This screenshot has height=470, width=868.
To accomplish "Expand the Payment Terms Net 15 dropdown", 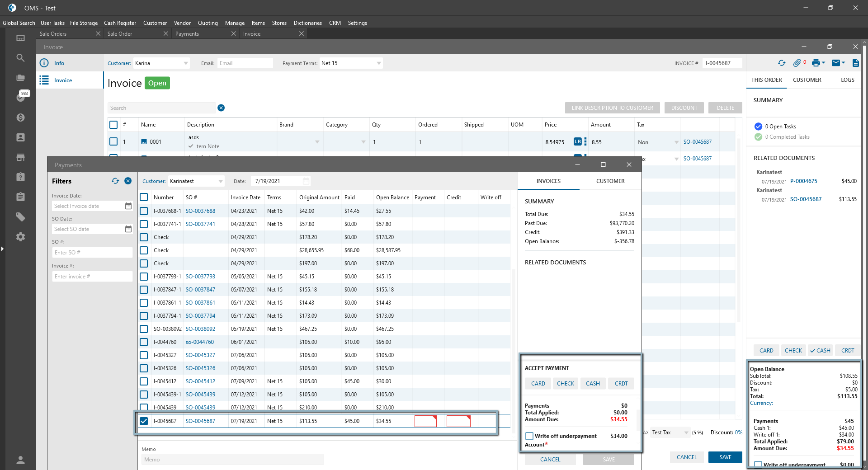I will [378, 63].
